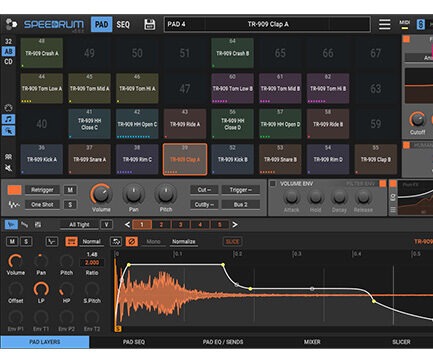Switch to CD pad bank

click(x=8, y=62)
